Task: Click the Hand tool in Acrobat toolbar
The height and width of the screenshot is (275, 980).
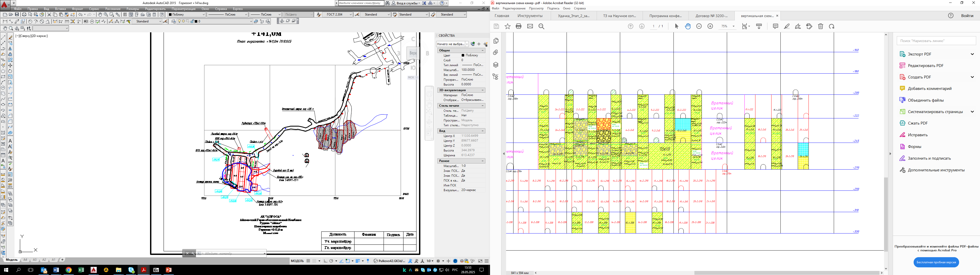Action: pyautogui.click(x=688, y=26)
